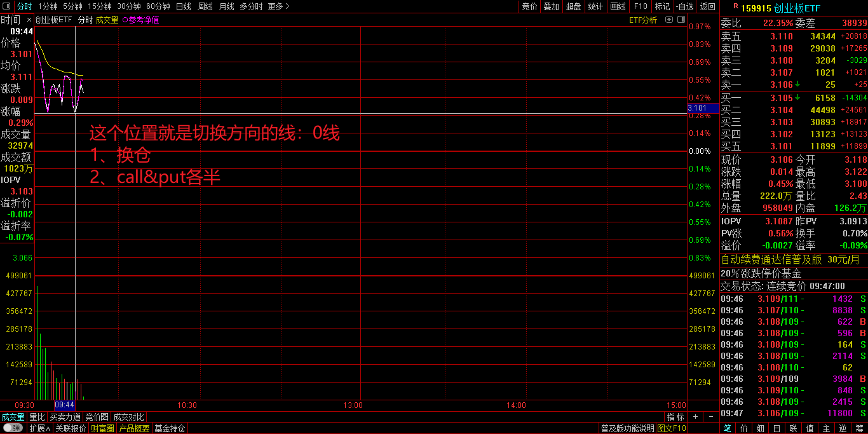Click the plus button to zoom indicators
868x434 pixels.
click(696, 417)
